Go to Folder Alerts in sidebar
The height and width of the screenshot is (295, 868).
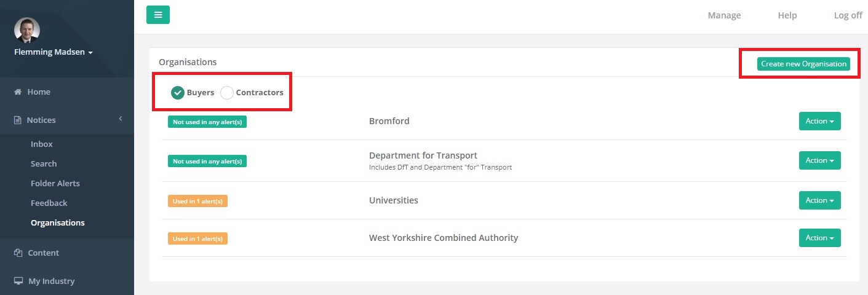tap(55, 183)
